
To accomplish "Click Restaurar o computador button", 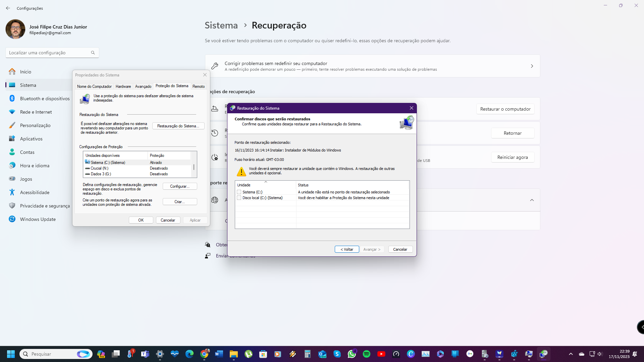I will (x=505, y=109).
